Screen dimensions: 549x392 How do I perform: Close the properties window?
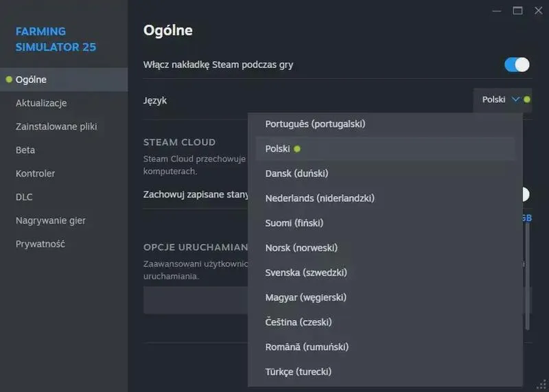(x=539, y=11)
